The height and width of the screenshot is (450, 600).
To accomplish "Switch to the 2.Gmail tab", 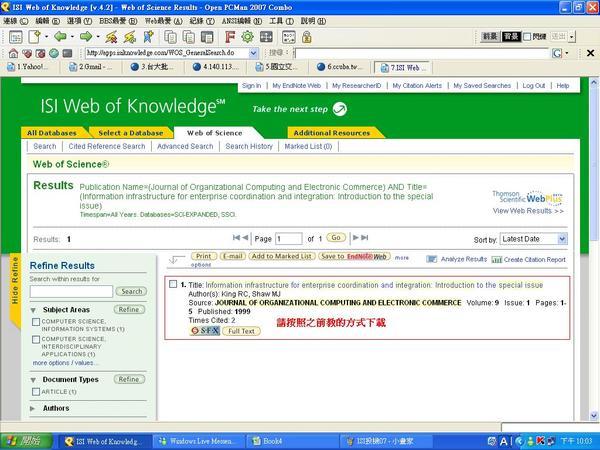I will 90,67.
